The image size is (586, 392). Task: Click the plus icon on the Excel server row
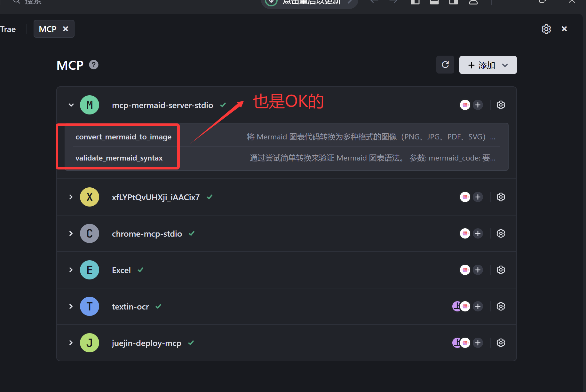[478, 270]
